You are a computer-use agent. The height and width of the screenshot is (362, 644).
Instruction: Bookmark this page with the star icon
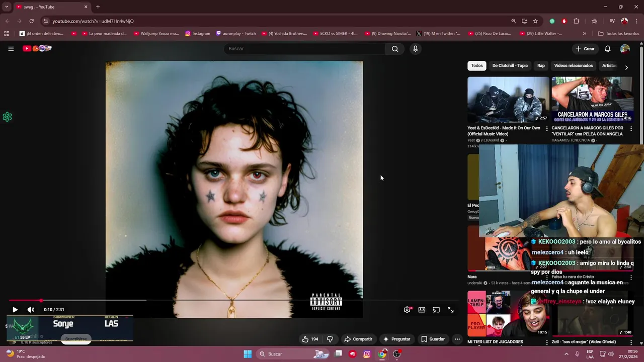point(535,21)
